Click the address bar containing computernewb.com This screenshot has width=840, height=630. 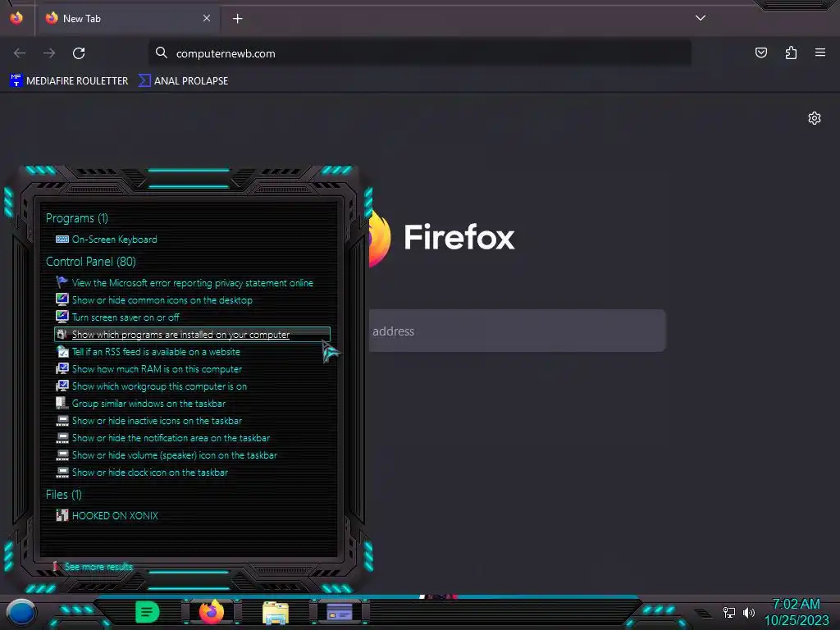419,53
